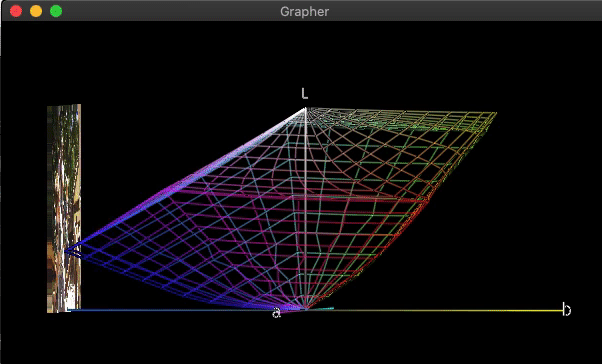Viewport: 602px width, 364px height.
Task: Click the red corner vertex of the mesh
Action: tap(427, 199)
